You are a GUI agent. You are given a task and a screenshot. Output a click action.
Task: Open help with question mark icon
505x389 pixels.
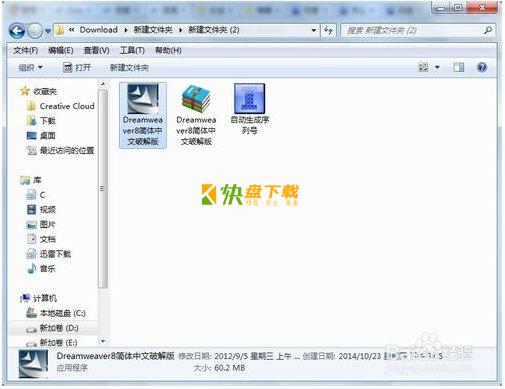[482, 67]
